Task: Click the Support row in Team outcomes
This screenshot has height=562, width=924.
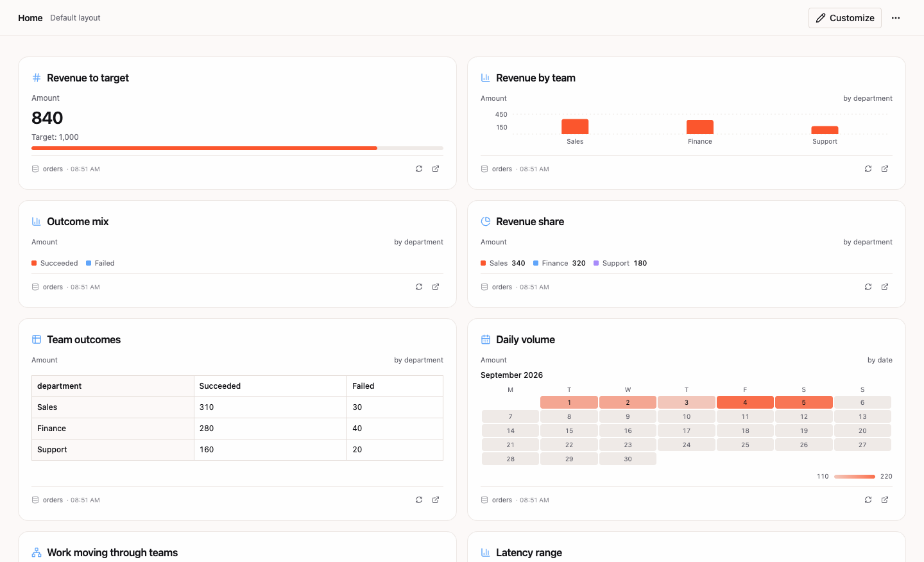Action: click(237, 450)
